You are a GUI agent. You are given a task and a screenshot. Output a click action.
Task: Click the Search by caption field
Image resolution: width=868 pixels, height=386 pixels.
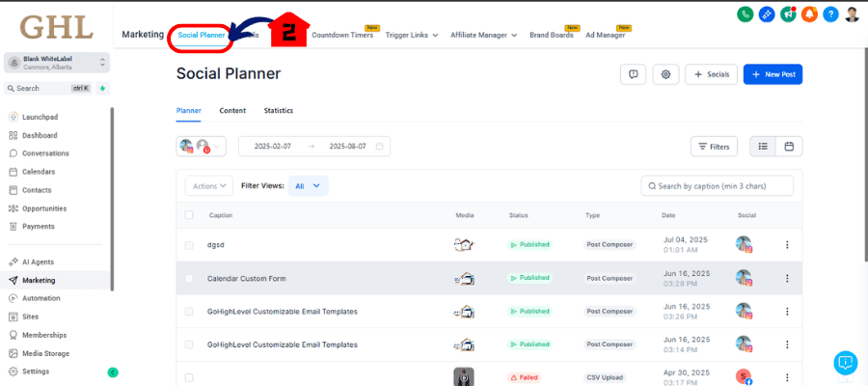pos(718,186)
